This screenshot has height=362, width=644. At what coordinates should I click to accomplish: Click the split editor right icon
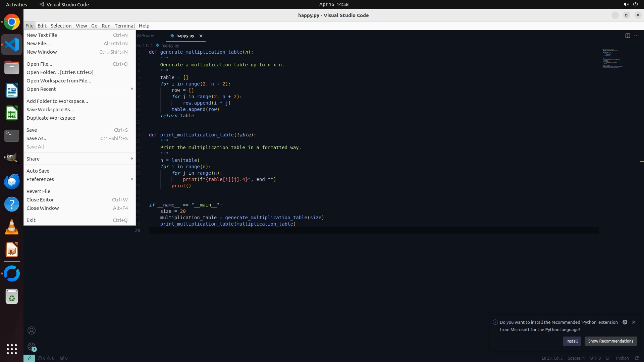click(x=628, y=36)
